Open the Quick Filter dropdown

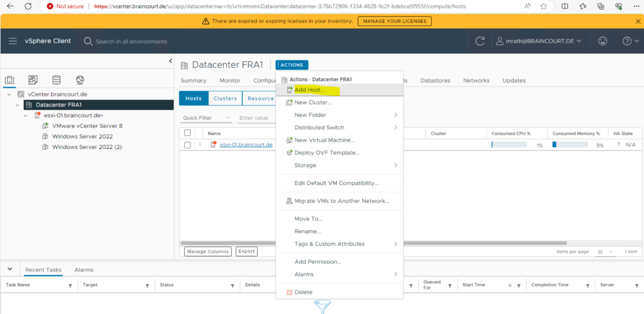point(207,118)
